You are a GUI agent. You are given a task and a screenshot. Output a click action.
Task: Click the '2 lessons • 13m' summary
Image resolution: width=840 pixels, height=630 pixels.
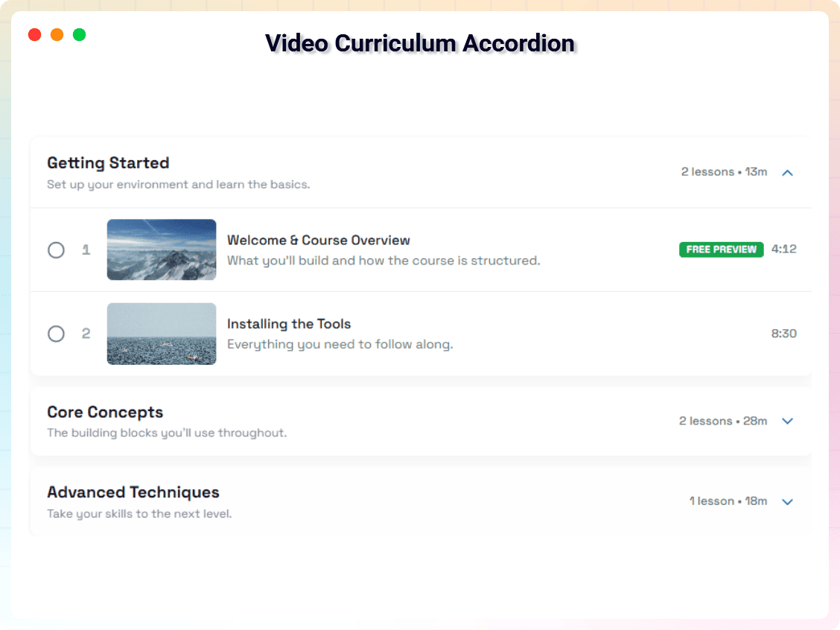(x=725, y=172)
